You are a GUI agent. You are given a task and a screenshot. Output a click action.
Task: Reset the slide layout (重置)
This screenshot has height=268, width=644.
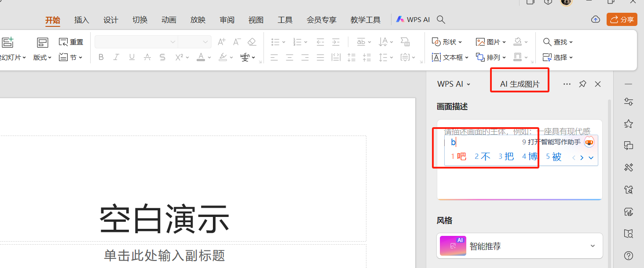click(71, 42)
